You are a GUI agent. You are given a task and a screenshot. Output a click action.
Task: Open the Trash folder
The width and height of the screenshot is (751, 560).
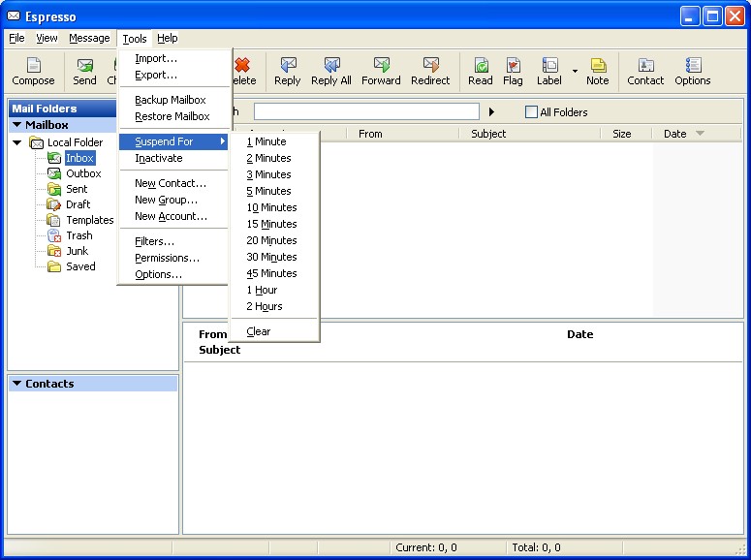click(x=79, y=235)
